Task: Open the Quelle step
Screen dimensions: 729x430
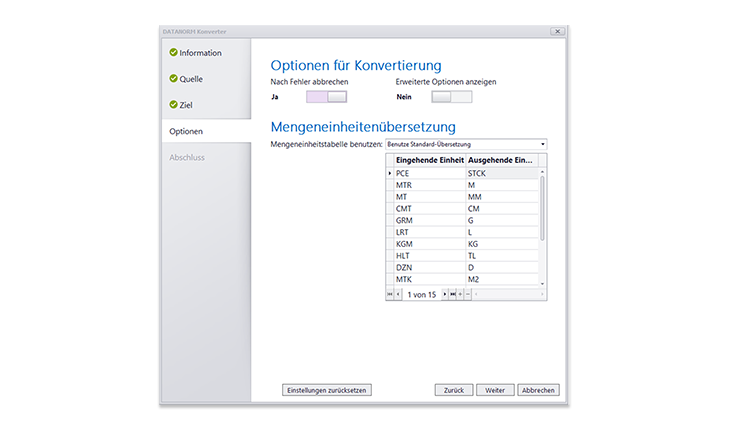Action: 191,79
